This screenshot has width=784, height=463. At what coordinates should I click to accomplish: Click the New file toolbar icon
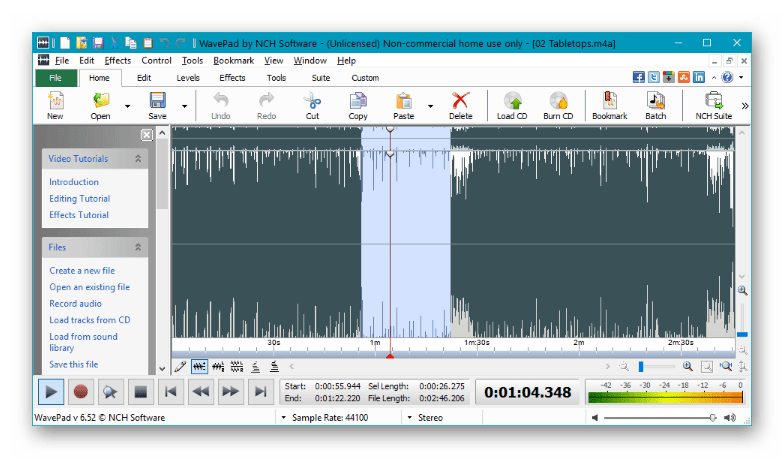pos(55,106)
